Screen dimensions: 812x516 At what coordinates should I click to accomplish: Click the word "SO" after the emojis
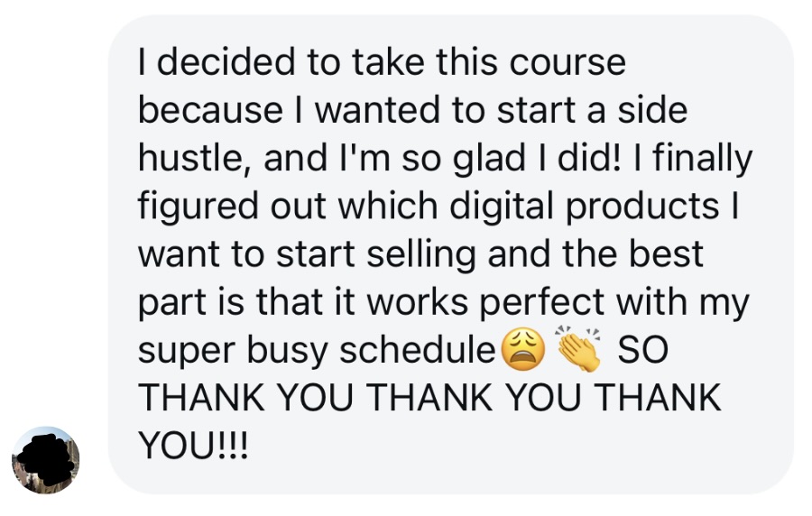point(643,350)
